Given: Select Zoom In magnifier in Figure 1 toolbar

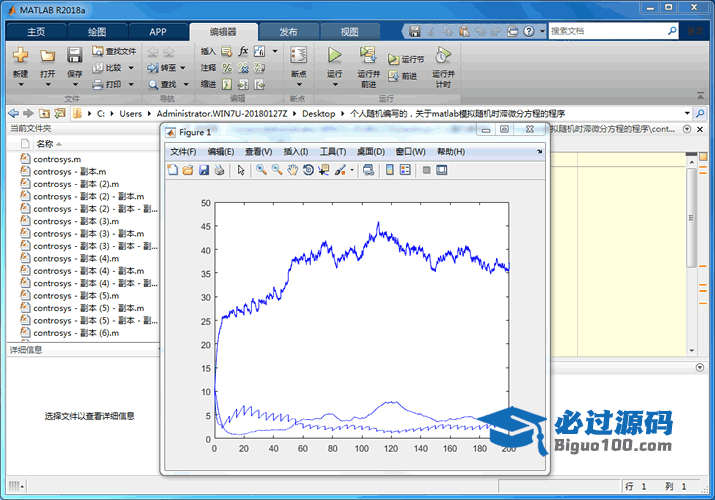Looking at the screenshot, I should click(261, 170).
